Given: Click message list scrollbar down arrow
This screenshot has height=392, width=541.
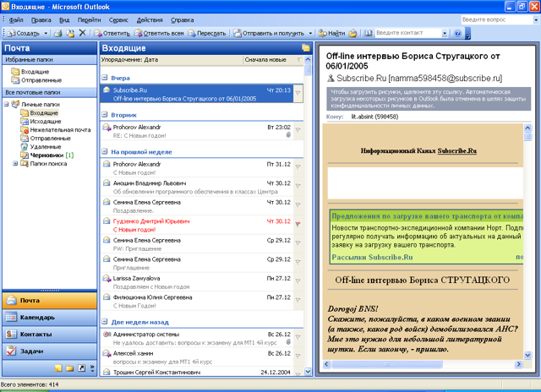Looking at the screenshot, I should pyautogui.click(x=308, y=372).
